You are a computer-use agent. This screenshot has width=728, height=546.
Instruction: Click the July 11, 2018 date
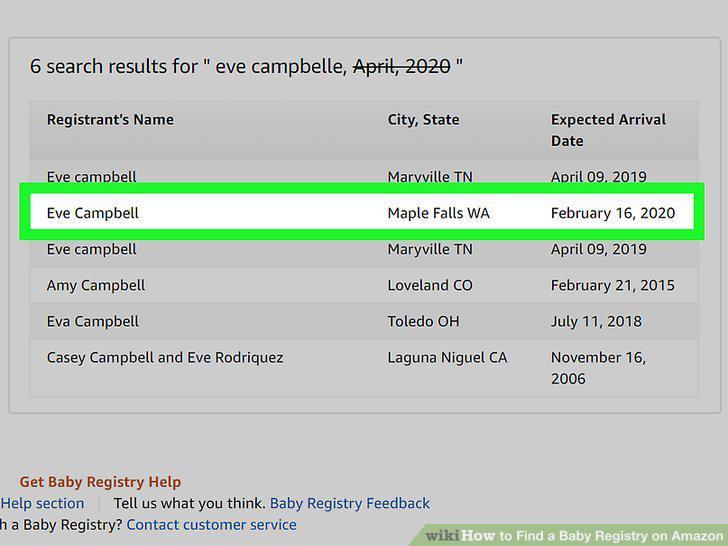coord(596,322)
